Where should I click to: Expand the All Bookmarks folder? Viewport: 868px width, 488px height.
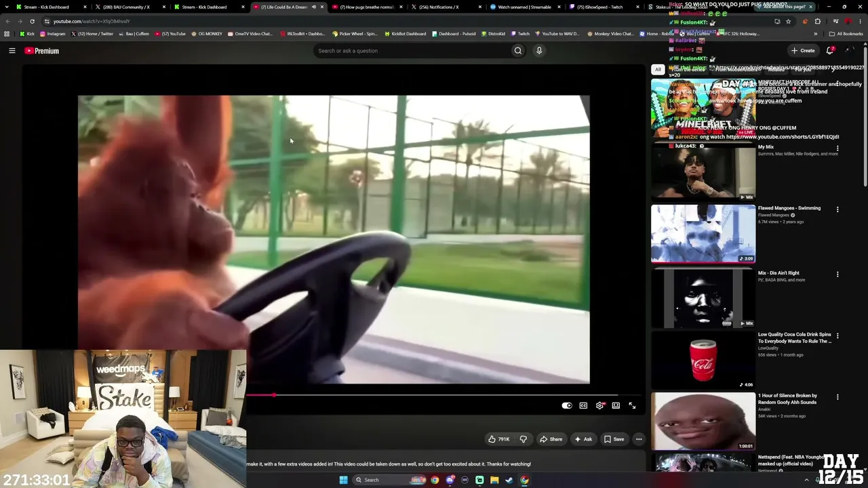point(846,34)
